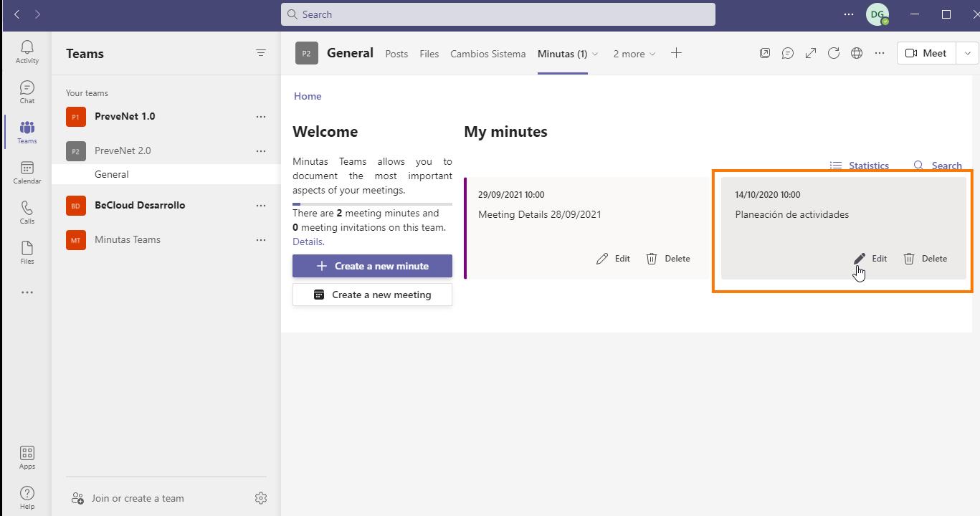Click the filter teams icon
The width and height of the screenshot is (980, 516).
click(x=261, y=53)
